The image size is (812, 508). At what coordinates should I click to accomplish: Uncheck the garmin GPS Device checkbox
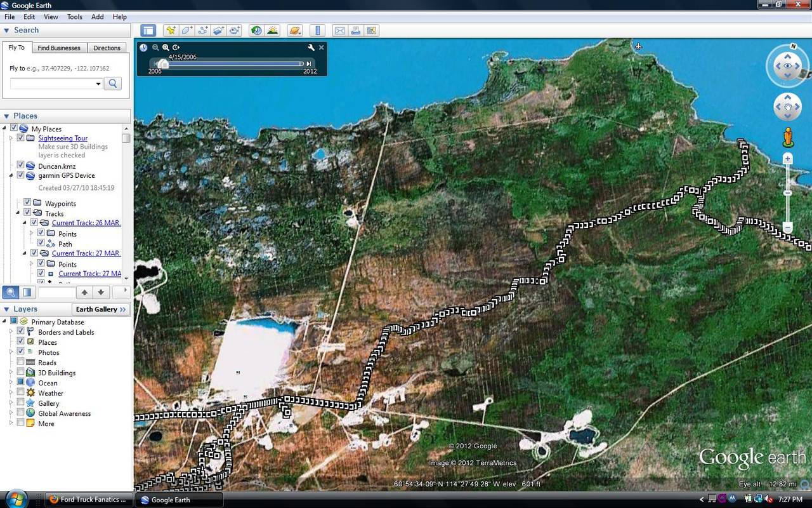click(x=21, y=175)
